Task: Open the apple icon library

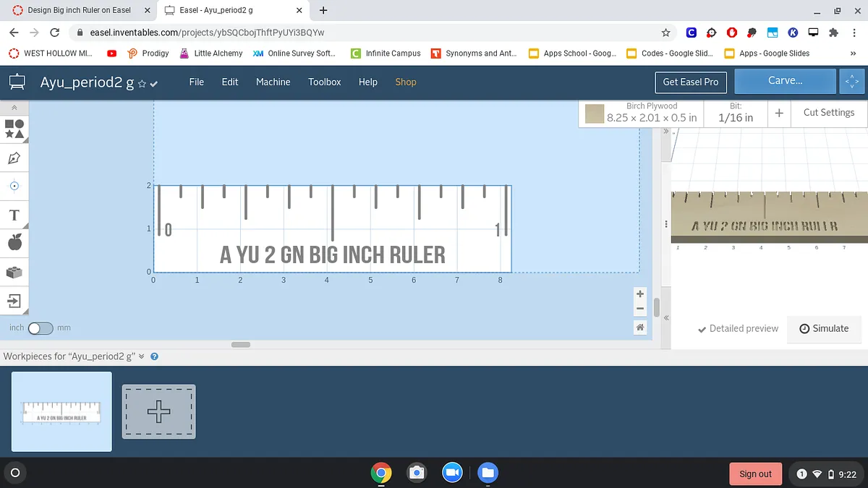Action: coord(14,243)
